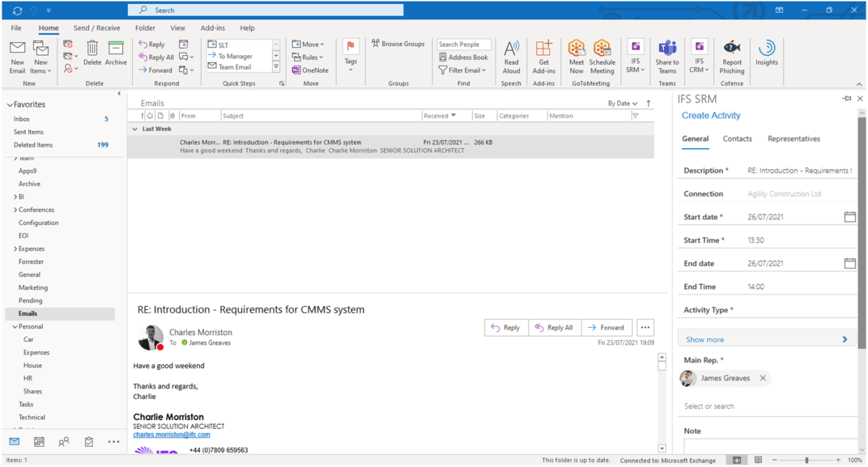The height and width of the screenshot is (467, 868).
Task: Click Reply All on the message
Action: pos(554,327)
